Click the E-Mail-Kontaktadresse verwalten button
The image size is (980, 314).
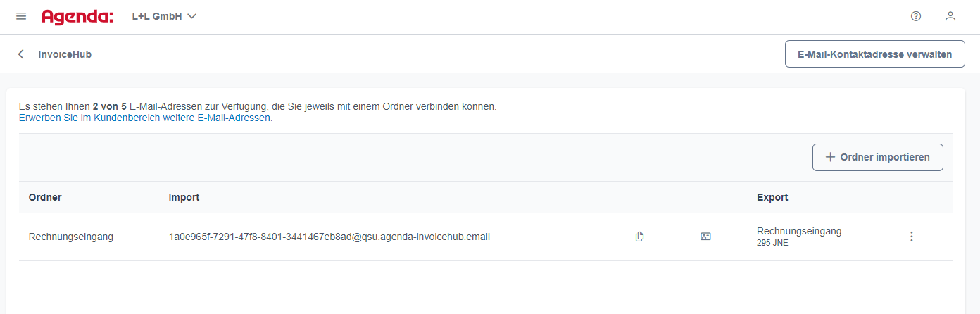tap(874, 54)
